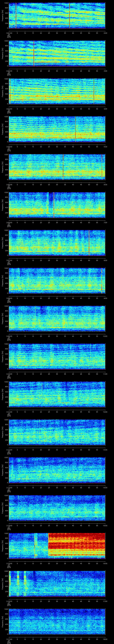Click the "2:16:00" time axis label
The image size is (114, 644).
point(9,601)
